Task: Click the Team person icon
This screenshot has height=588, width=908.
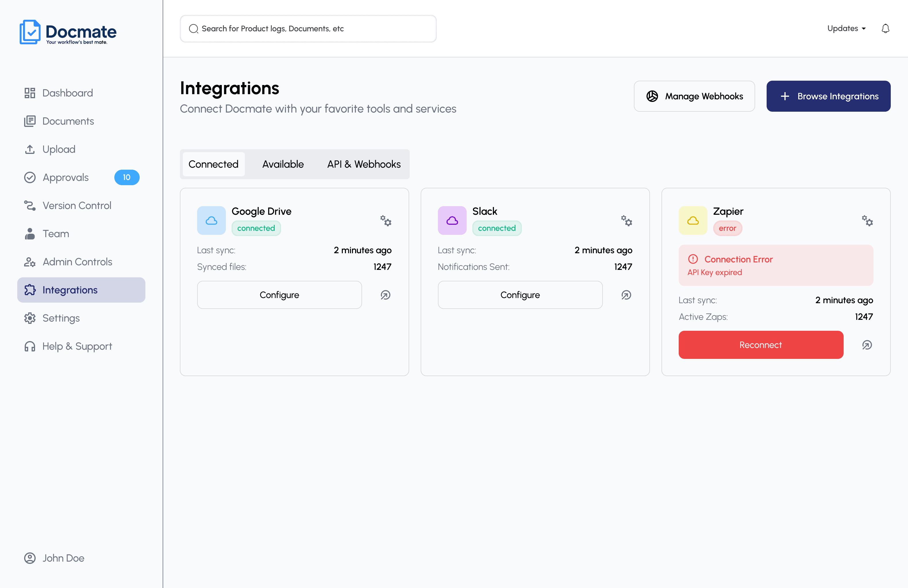Action: coord(30,234)
